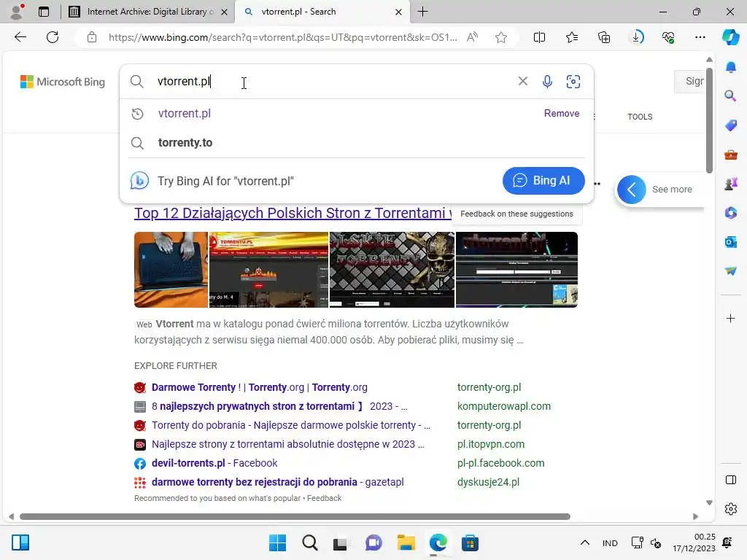Image resolution: width=747 pixels, height=560 pixels.
Task: Open the Collections icon
Action: click(603, 37)
